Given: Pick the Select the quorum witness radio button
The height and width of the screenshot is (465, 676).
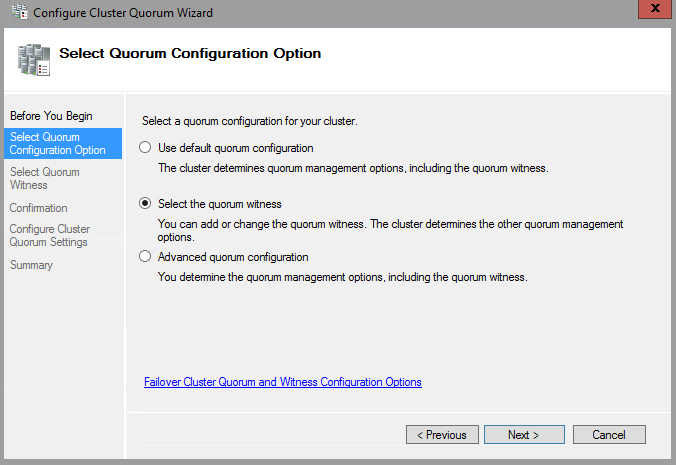Looking at the screenshot, I should [146, 204].
